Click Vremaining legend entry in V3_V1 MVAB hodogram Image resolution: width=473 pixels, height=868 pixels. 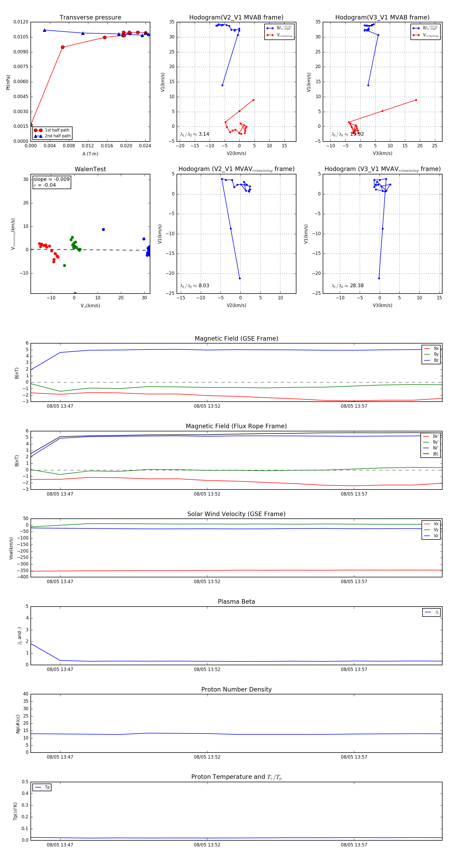coord(425,35)
